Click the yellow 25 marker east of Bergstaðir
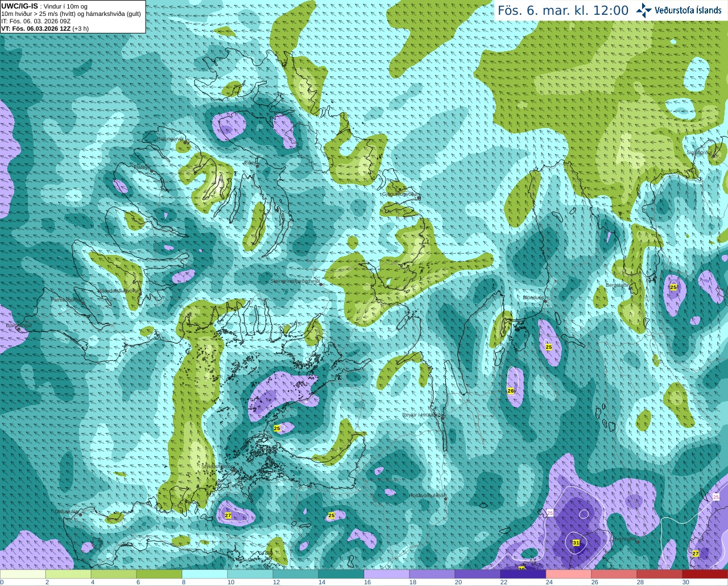This screenshot has height=586, width=728. tap(673, 287)
